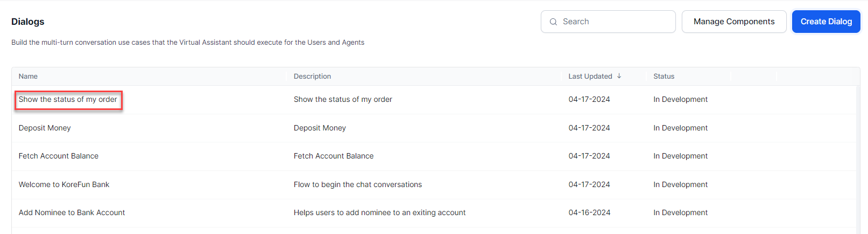Screen dimensions: 868x234
Task: Click the 04-16-2024 date cell
Action: pos(589,212)
